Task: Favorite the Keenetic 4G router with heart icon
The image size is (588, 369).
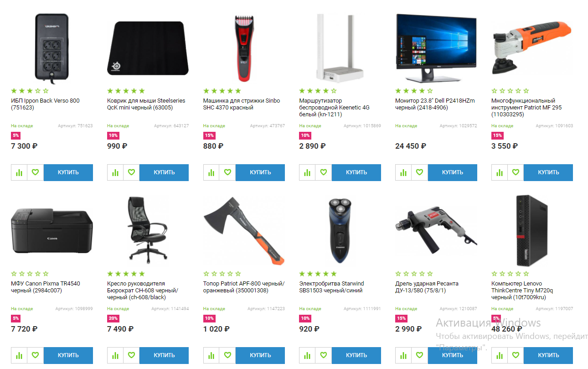Action: (324, 172)
